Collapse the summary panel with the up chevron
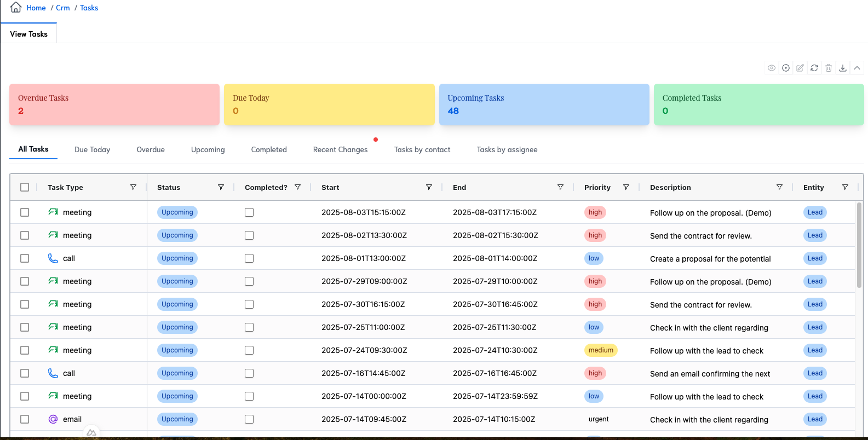The image size is (868, 440). click(857, 68)
